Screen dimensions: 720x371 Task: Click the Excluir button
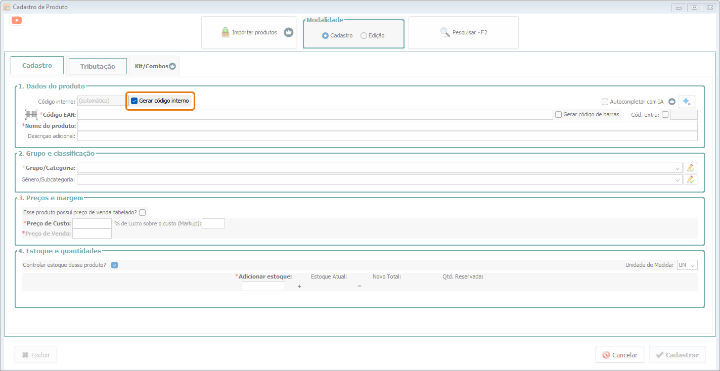pos(36,355)
